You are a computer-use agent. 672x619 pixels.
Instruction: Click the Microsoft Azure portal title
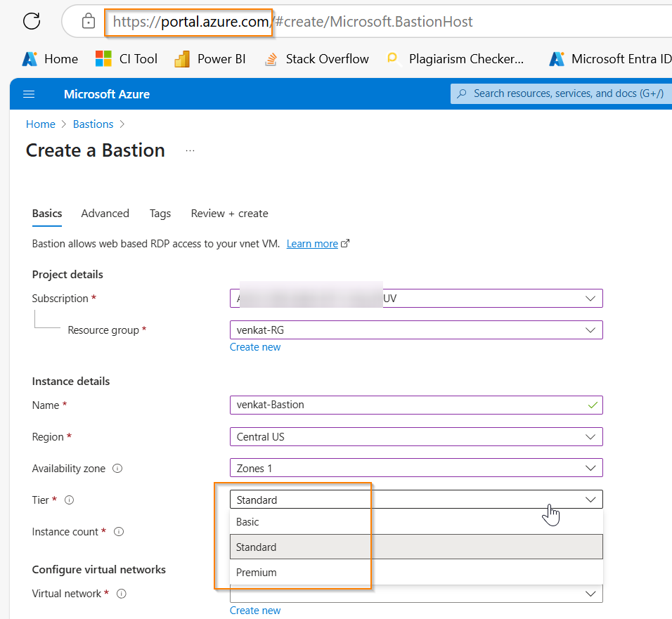(x=107, y=94)
